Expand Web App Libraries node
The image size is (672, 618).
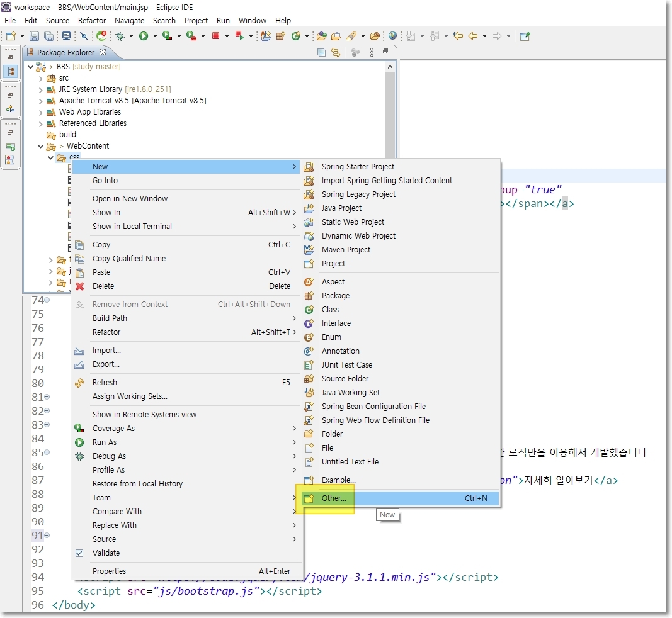point(41,112)
